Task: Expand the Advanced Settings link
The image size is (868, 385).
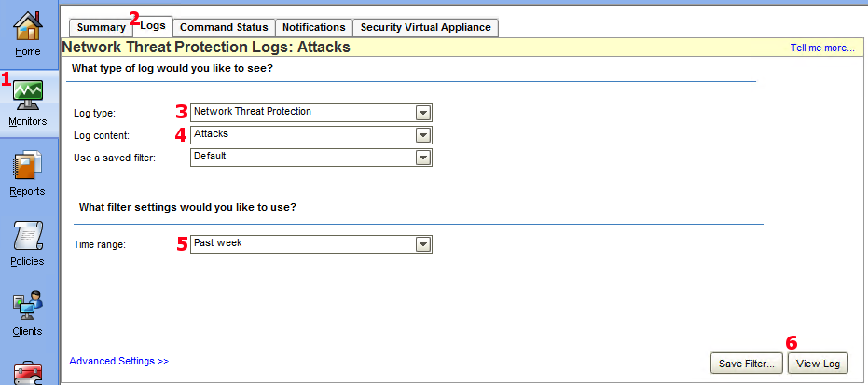Action: coord(118,361)
